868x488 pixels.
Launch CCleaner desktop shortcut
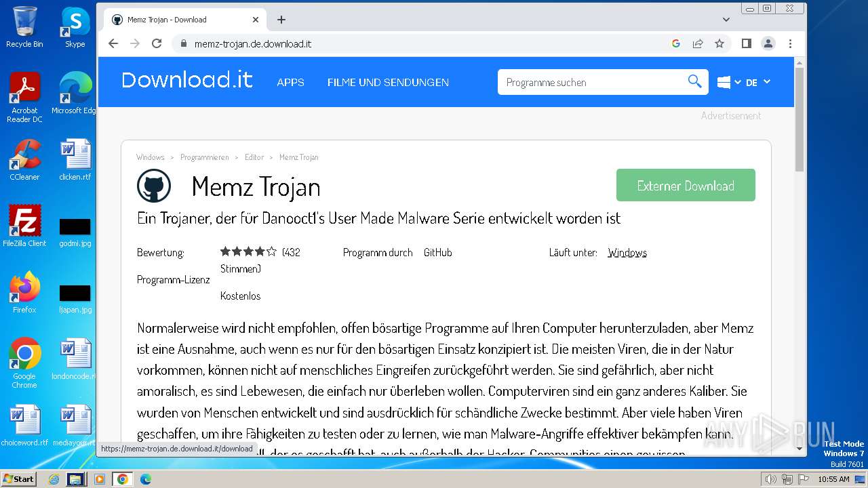point(24,160)
